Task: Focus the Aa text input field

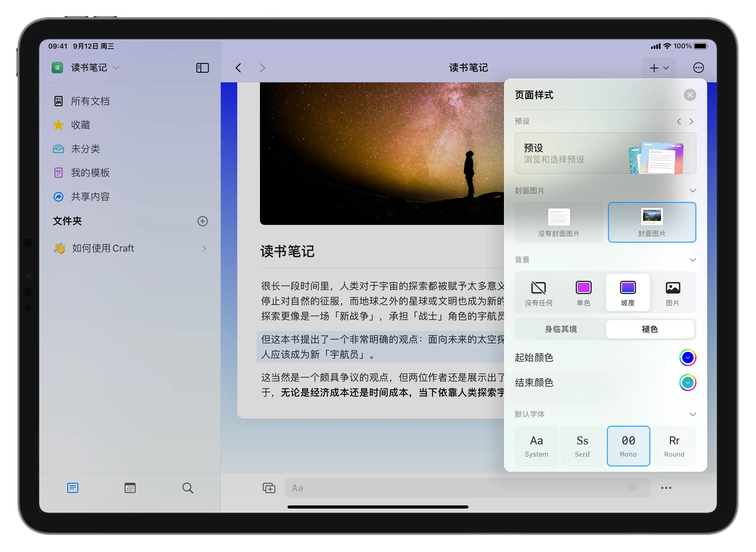Action: 467,488
